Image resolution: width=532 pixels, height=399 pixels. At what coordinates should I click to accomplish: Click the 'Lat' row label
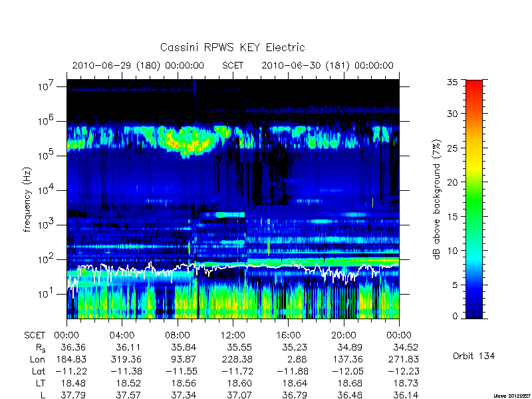(x=39, y=371)
